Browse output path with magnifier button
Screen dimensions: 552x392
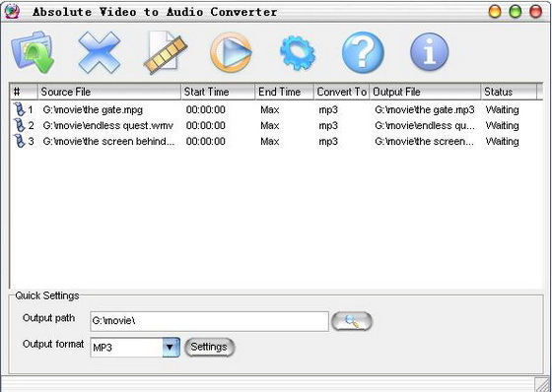[352, 321]
